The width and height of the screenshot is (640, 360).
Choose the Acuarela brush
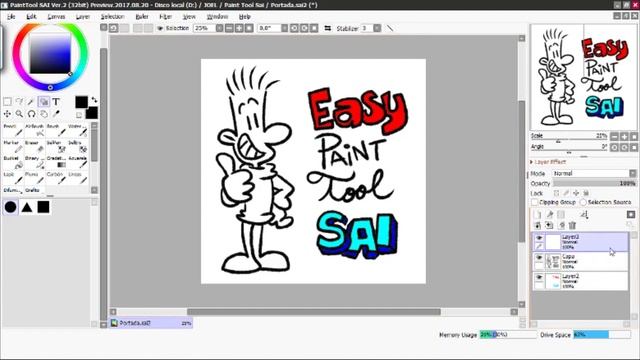(x=78, y=162)
